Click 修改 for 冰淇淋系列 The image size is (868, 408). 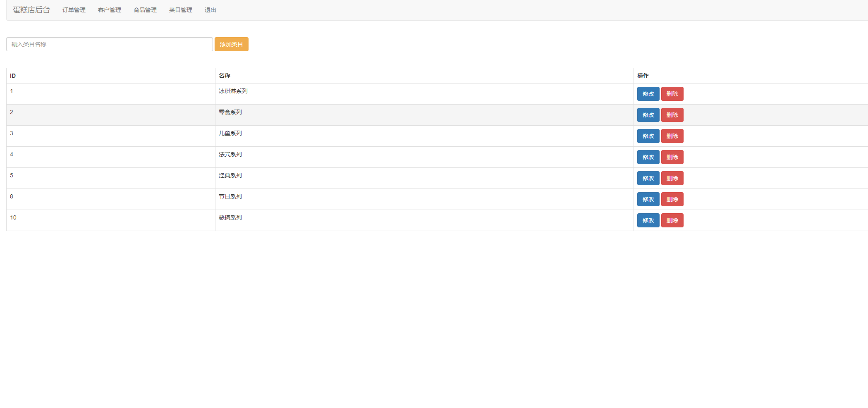(x=648, y=94)
